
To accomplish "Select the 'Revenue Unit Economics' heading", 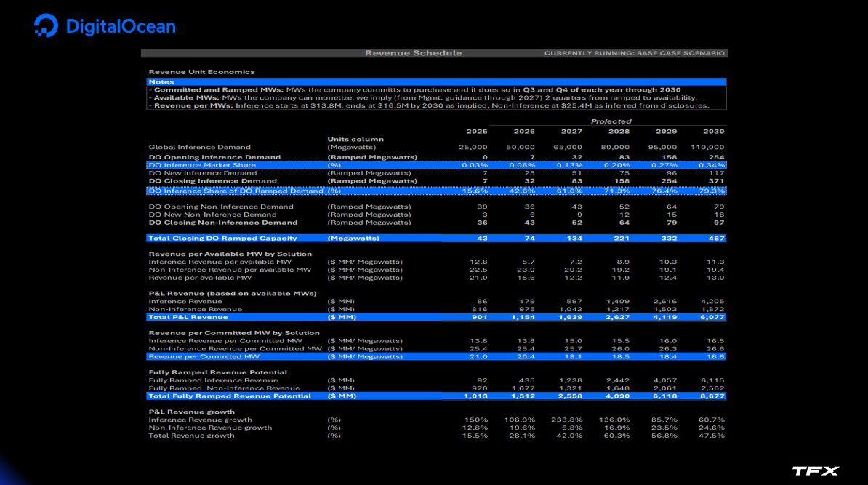I will pos(201,72).
